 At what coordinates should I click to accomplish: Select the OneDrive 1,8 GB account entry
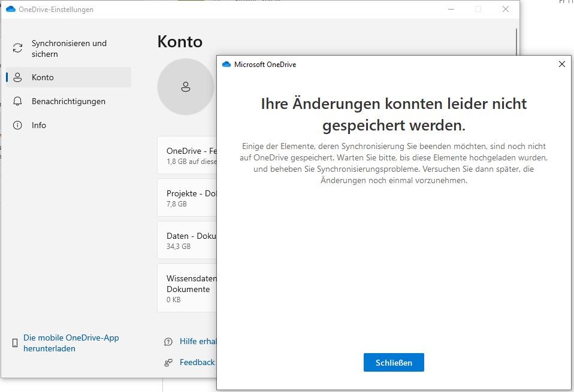(187, 156)
